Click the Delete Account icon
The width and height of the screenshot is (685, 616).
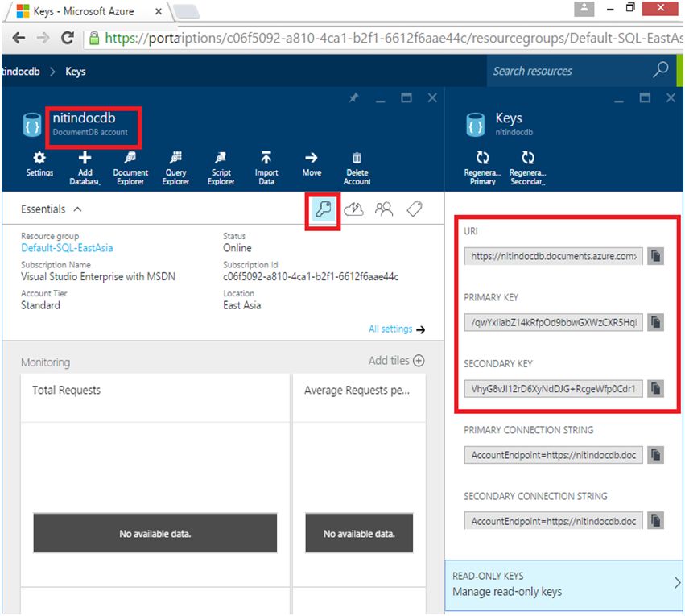click(x=357, y=164)
